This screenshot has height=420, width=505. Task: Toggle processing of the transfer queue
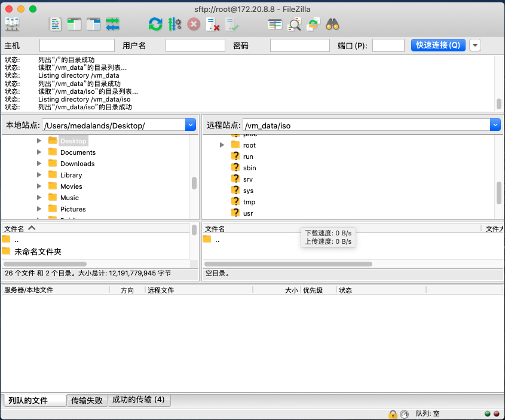175,24
